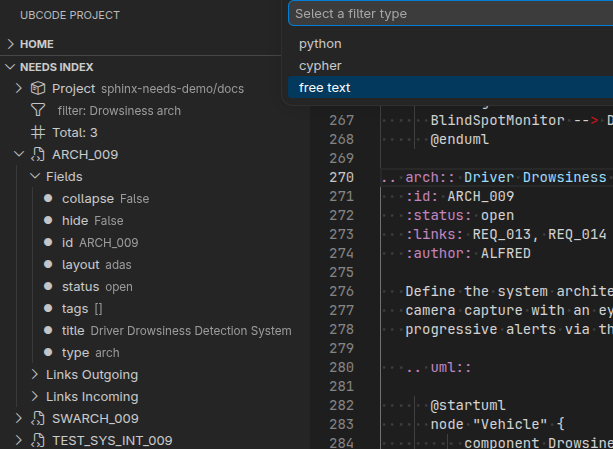The width and height of the screenshot is (613, 449).
Task: Click the @startuml line in editor
Action: point(468,405)
